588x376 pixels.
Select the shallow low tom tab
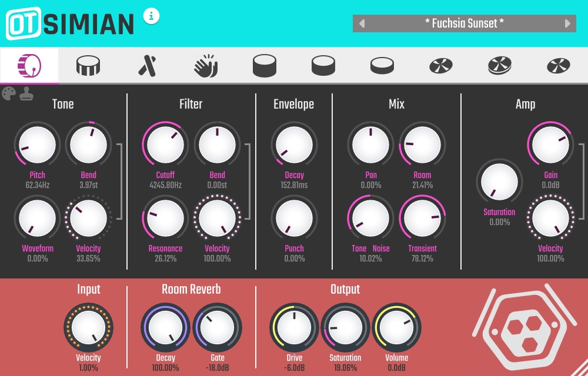pyautogui.click(x=382, y=66)
